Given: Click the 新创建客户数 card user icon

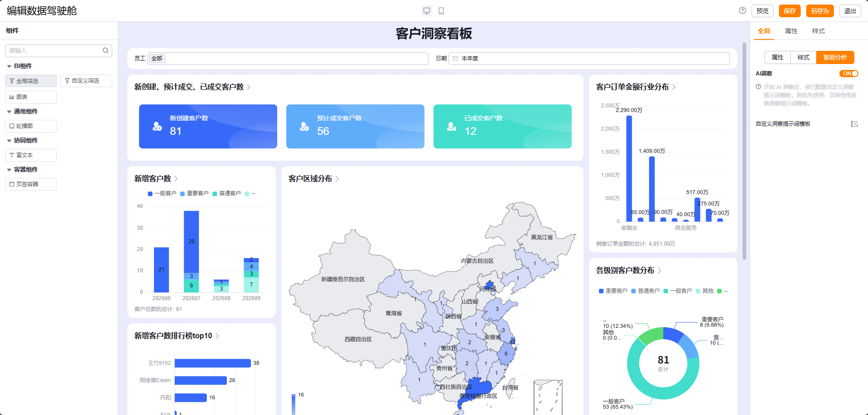Looking at the screenshot, I should (x=157, y=126).
